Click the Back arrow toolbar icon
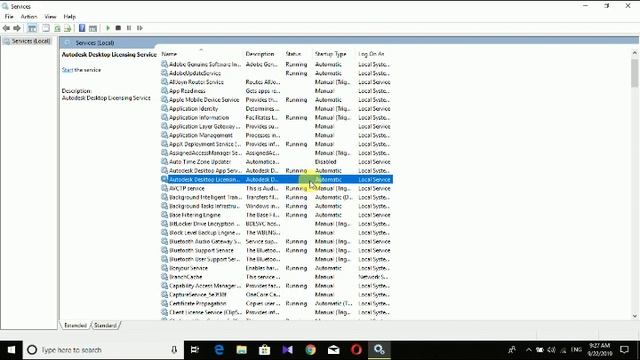This screenshot has width=640, height=360. tap(6, 28)
